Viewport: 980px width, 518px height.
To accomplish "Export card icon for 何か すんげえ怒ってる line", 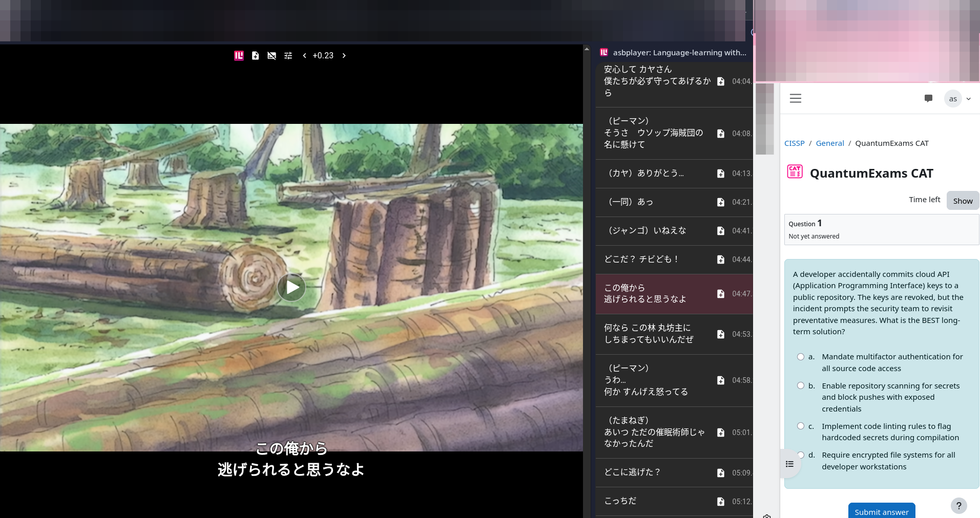I will click(x=721, y=380).
